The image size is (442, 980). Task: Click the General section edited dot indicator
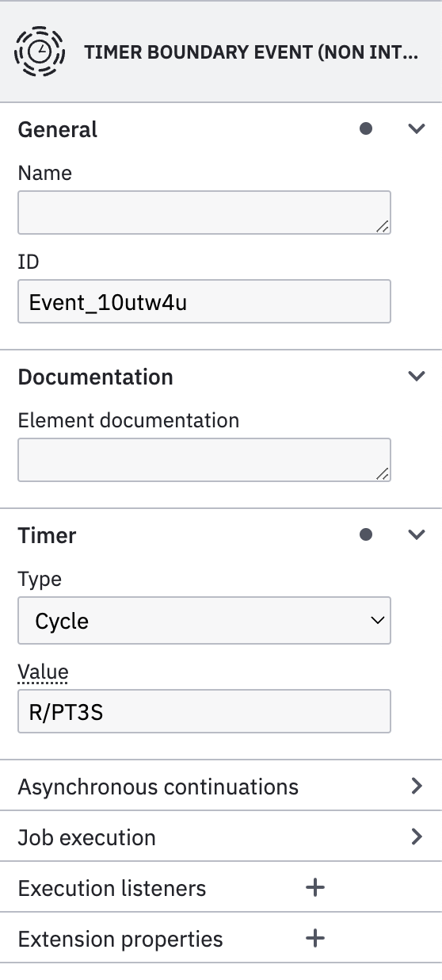tap(366, 129)
